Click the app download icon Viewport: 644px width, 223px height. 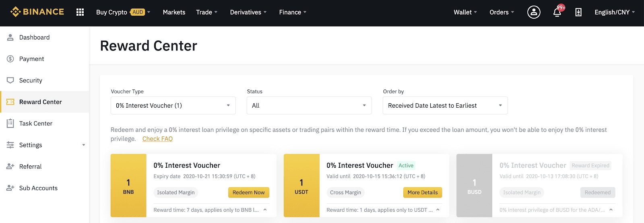[x=578, y=12]
